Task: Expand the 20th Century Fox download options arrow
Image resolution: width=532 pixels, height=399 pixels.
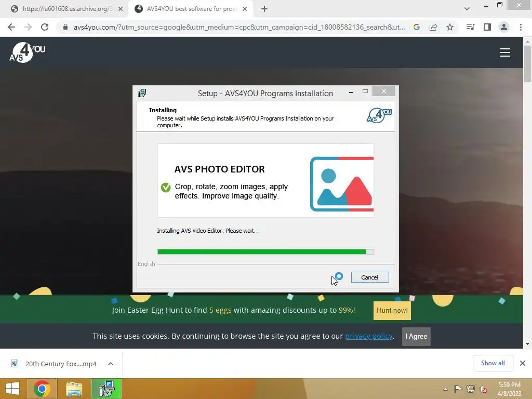Action: (x=111, y=364)
